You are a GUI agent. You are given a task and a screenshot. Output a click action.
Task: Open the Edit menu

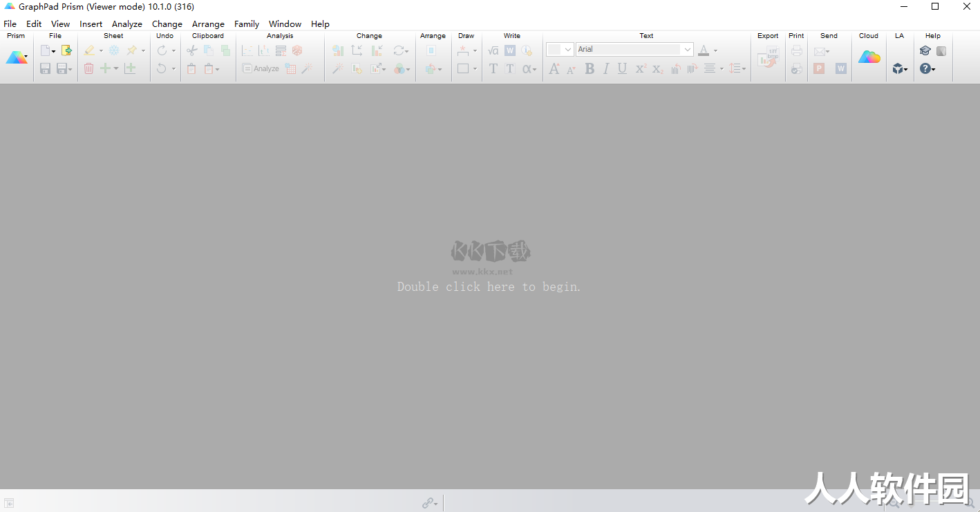(34, 23)
